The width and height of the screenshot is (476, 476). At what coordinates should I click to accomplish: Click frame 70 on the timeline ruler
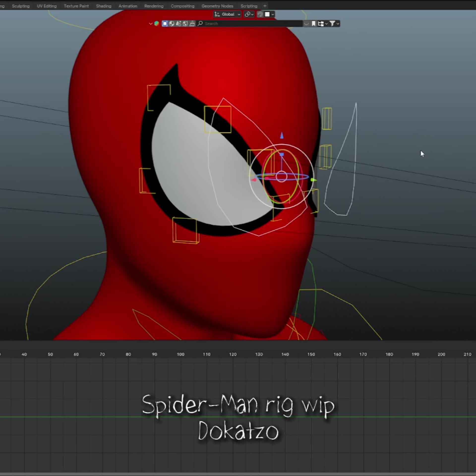[102, 354]
